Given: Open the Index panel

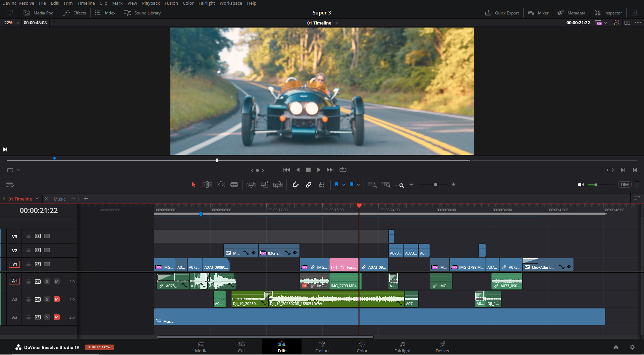Looking at the screenshot, I should pyautogui.click(x=105, y=13).
